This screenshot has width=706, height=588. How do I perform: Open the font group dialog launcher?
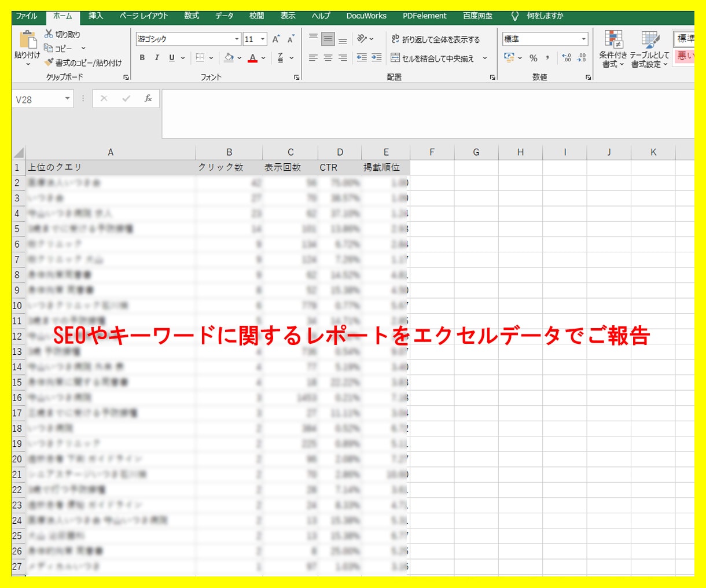tap(297, 77)
